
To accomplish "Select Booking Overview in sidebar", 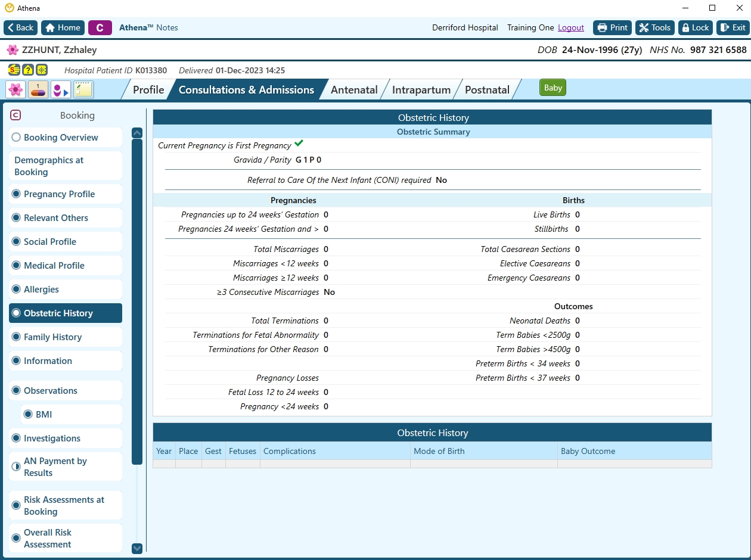I will tap(66, 138).
